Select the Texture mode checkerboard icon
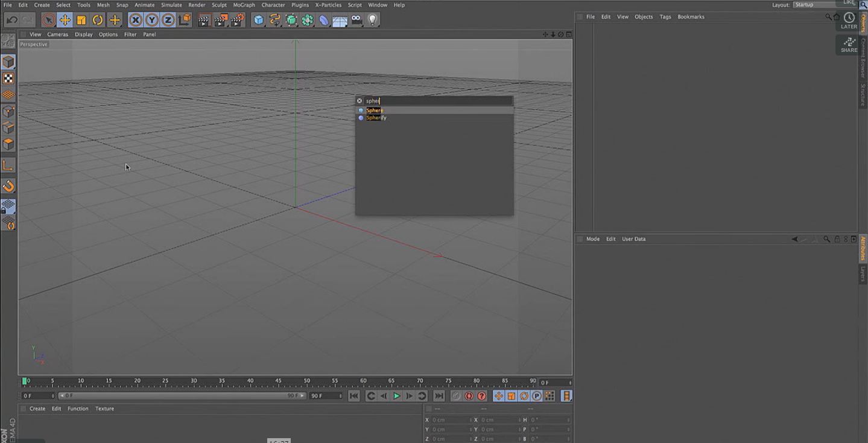This screenshot has width=868, height=443. coord(8,78)
